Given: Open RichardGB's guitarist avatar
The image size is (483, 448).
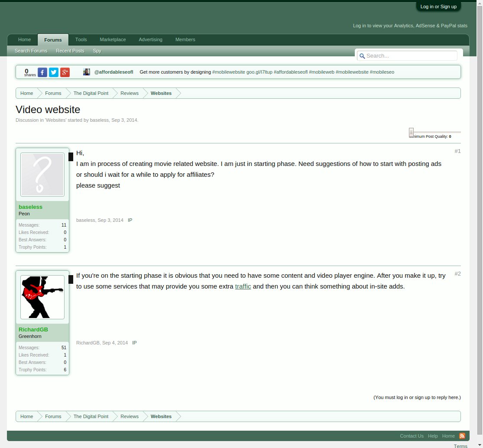Looking at the screenshot, I should coord(42,297).
